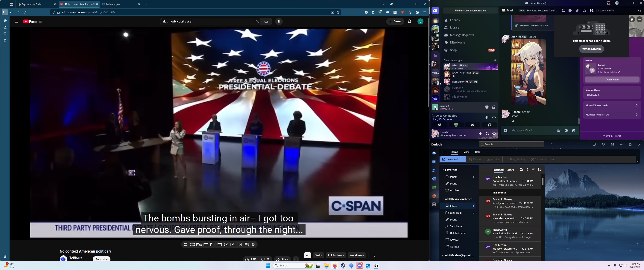Subscribe to the TARberry channel
The image size is (644, 270).
click(101, 259)
